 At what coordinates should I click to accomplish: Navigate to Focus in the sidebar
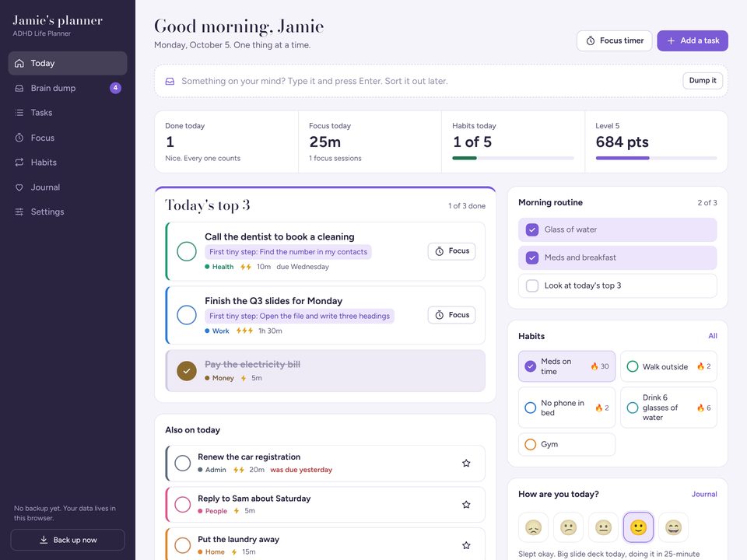68,138
